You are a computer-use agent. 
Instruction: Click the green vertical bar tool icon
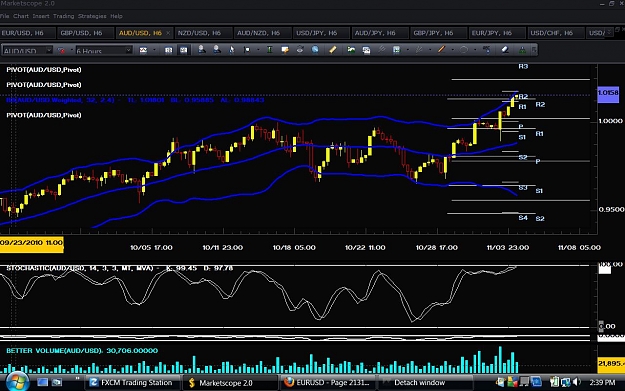point(270,50)
